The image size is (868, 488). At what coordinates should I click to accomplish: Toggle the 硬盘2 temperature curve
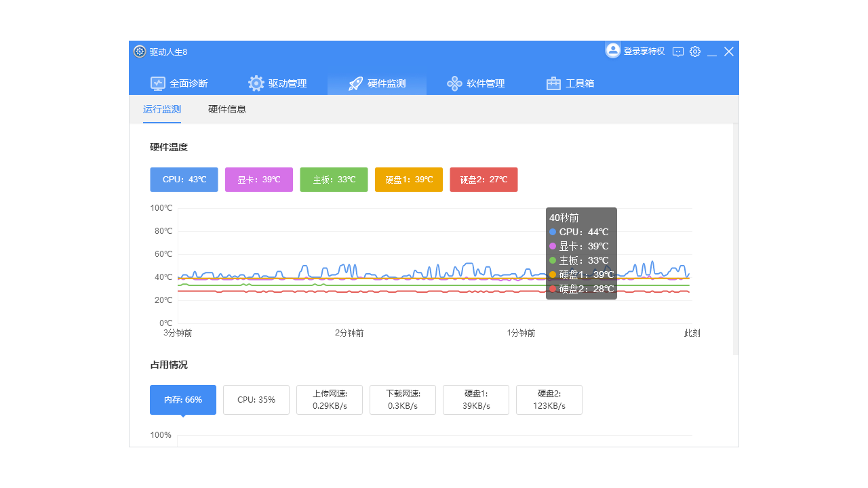(484, 180)
